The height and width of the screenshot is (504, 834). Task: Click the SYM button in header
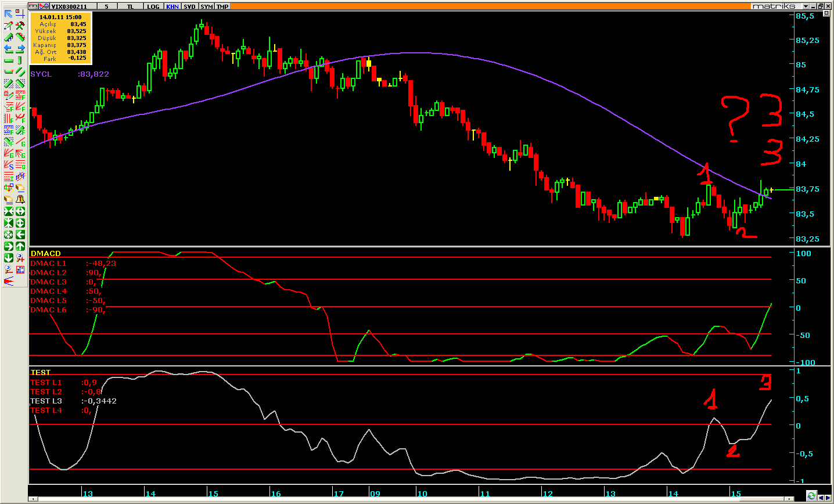(x=206, y=6)
